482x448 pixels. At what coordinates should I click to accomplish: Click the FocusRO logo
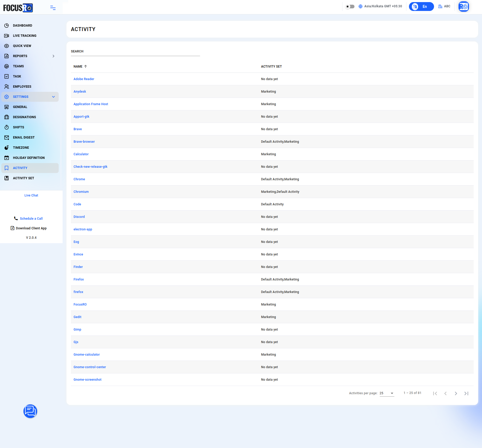[18, 8]
